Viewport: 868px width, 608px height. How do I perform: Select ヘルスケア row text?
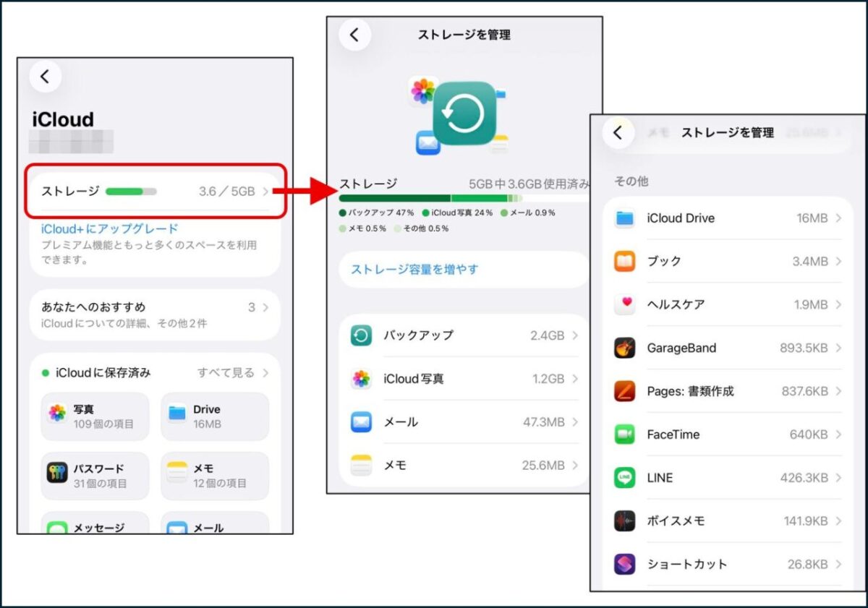tap(676, 304)
